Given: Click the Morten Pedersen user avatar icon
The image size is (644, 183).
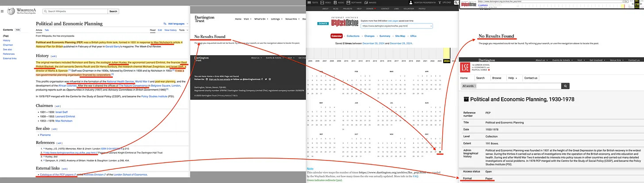Looking at the screenshot, I should tap(411, 3).
